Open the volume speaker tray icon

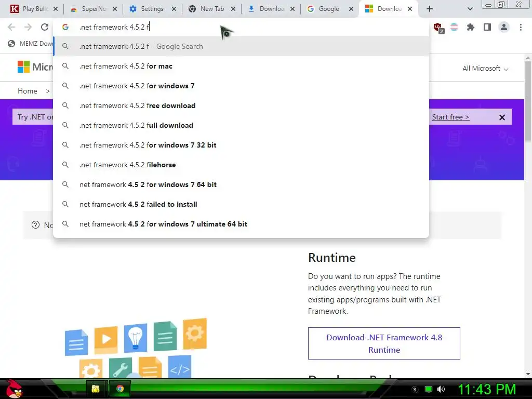(x=441, y=389)
